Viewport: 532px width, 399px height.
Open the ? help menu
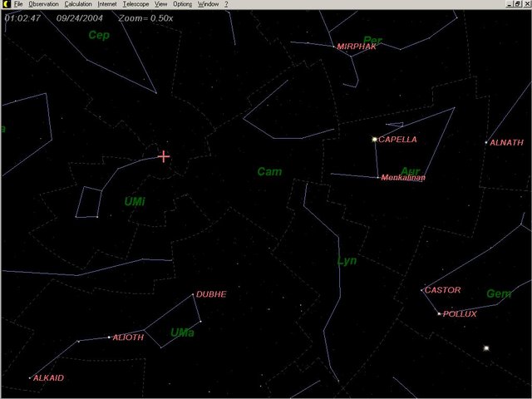point(226,4)
